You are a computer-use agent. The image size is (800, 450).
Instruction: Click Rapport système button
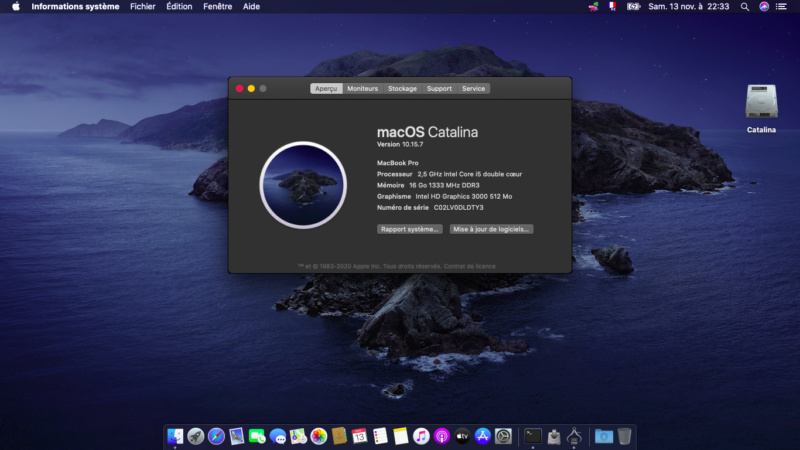[x=410, y=229]
